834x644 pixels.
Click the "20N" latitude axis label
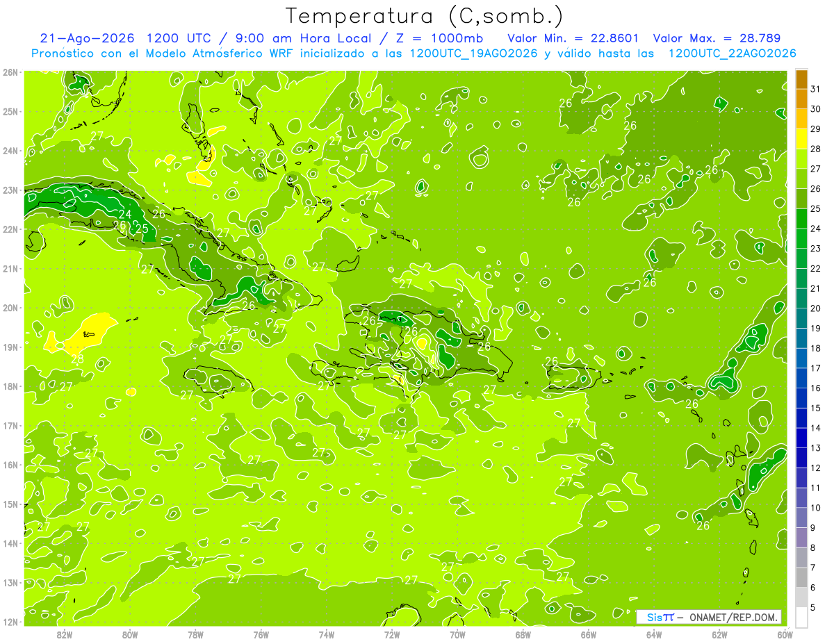tap(10, 308)
